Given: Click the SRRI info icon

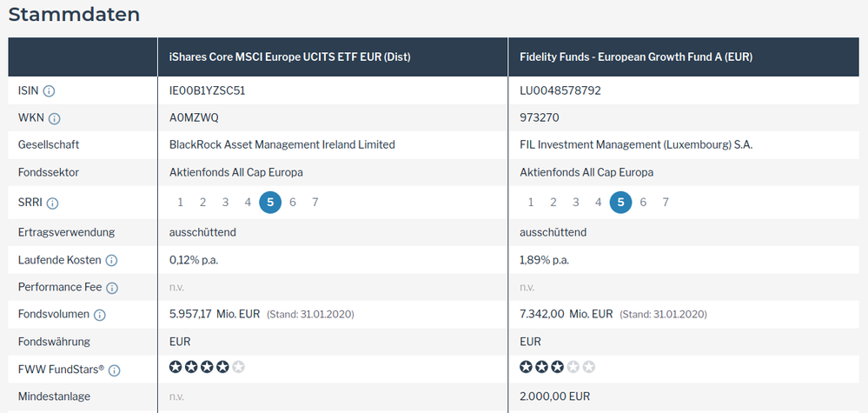Looking at the screenshot, I should tap(53, 203).
